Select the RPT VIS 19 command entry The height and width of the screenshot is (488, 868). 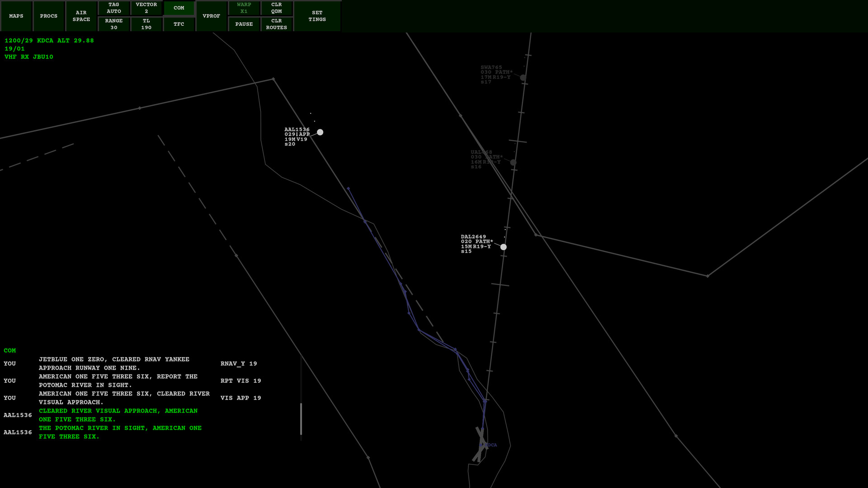tap(241, 381)
